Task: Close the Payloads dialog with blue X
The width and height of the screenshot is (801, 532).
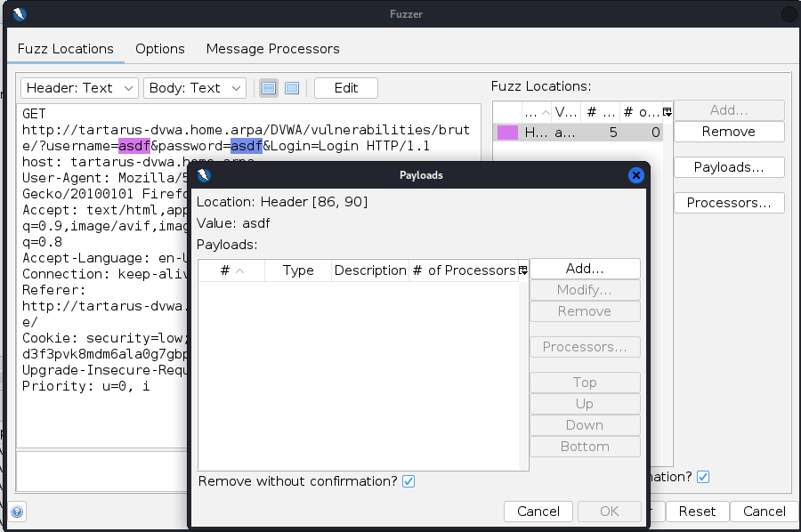Action: point(635,175)
